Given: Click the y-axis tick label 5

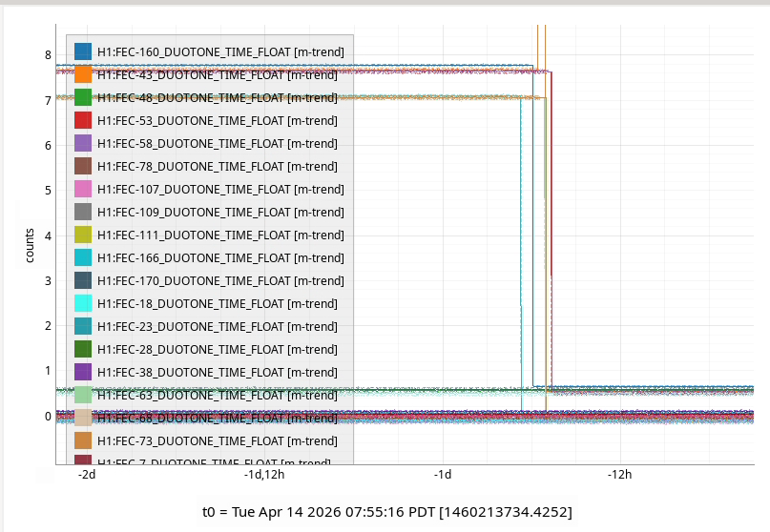Looking at the screenshot, I should pyautogui.click(x=48, y=191).
